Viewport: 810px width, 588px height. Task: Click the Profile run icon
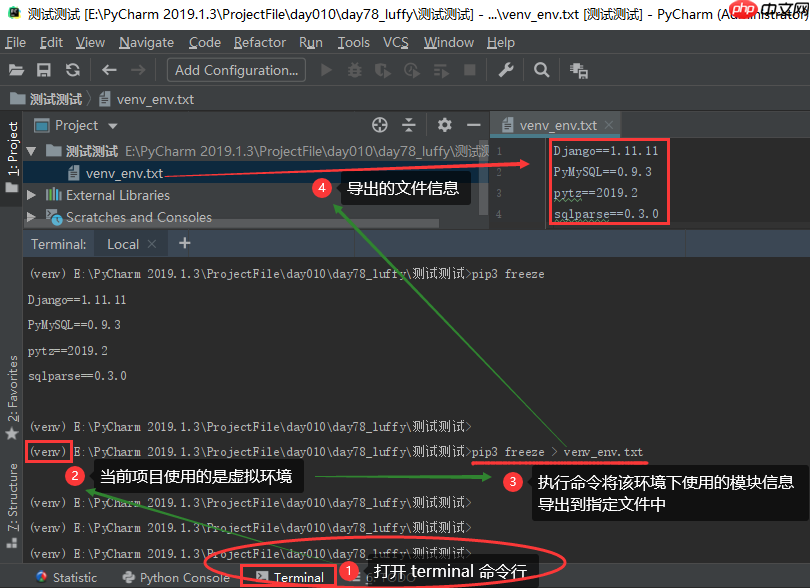coord(412,70)
